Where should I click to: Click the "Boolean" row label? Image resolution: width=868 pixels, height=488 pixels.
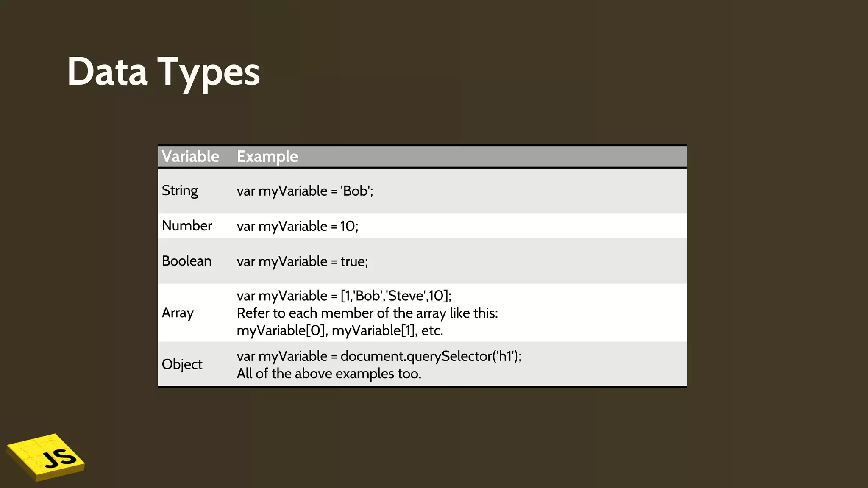pyautogui.click(x=186, y=261)
